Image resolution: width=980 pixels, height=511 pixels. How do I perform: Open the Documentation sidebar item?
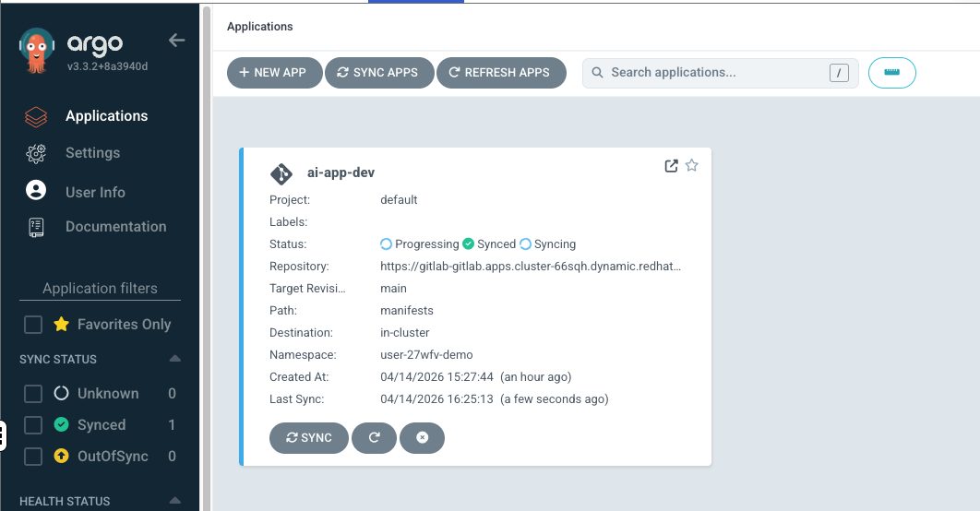[115, 227]
